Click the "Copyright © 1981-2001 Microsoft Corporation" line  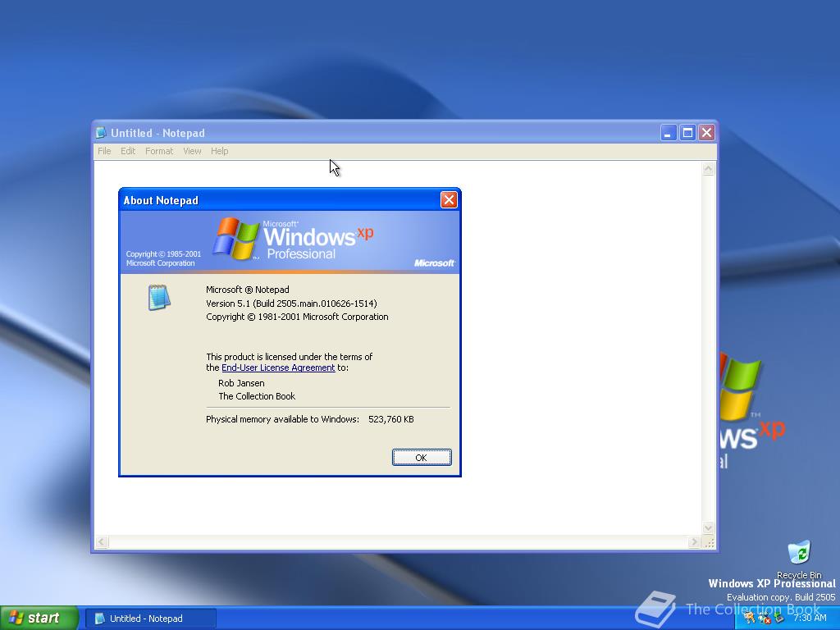297,317
